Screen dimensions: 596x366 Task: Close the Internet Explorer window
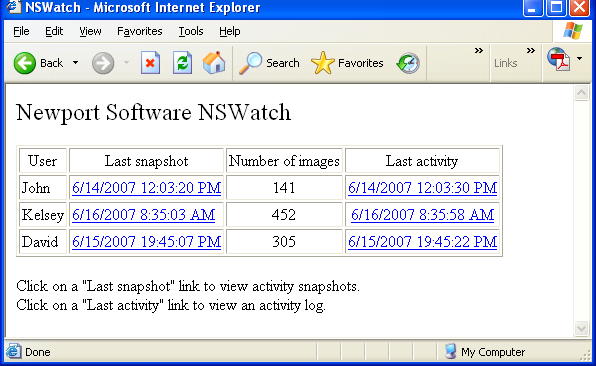pos(579,8)
